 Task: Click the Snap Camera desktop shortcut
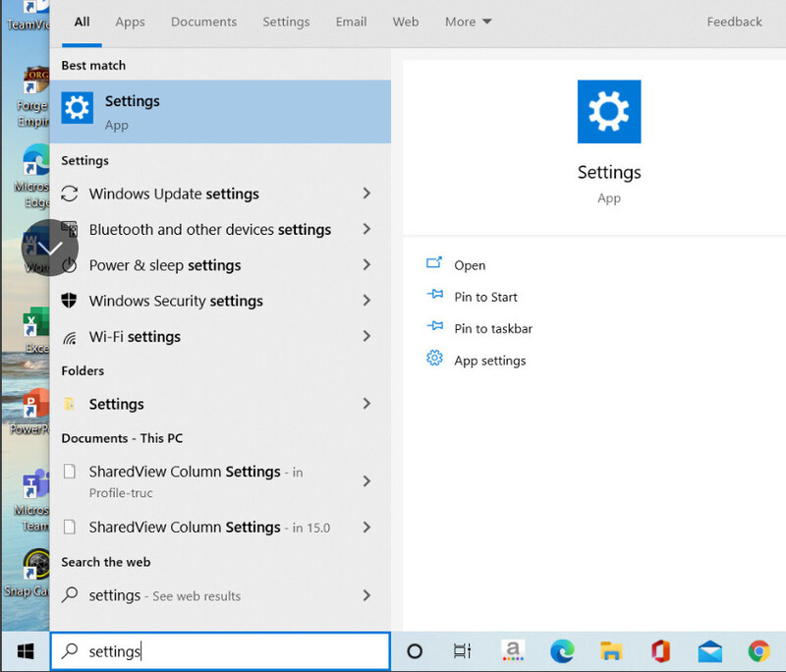(29, 574)
